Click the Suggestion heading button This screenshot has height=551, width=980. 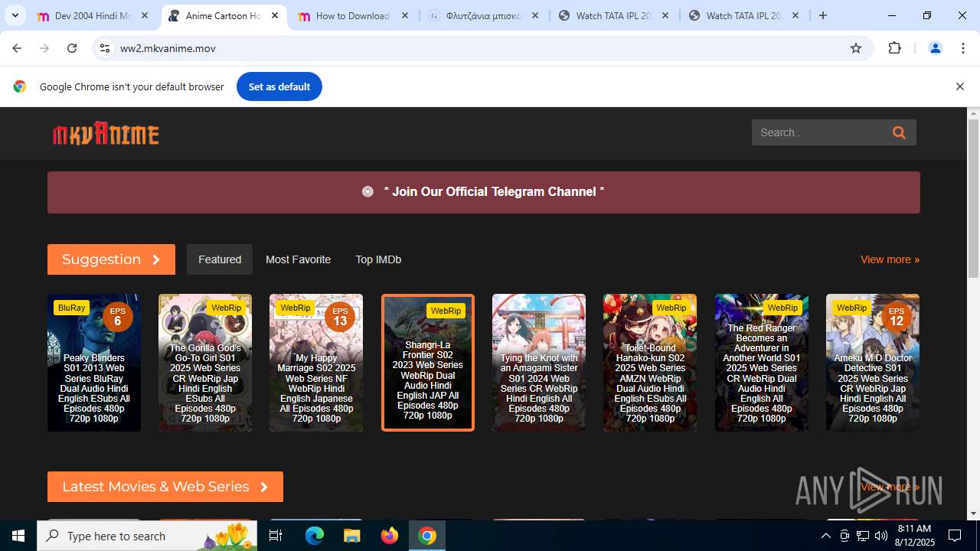click(x=111, y=259)
